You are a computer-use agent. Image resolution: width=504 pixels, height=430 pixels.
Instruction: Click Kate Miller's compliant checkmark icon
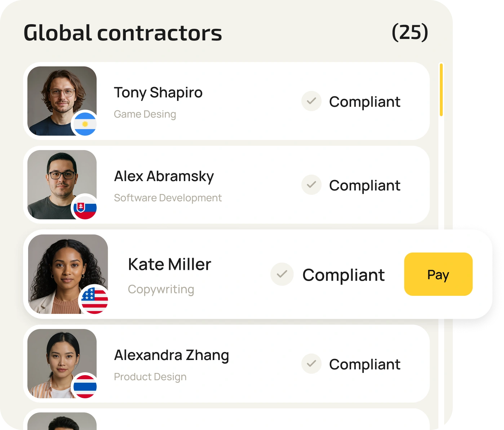(282, 275)
